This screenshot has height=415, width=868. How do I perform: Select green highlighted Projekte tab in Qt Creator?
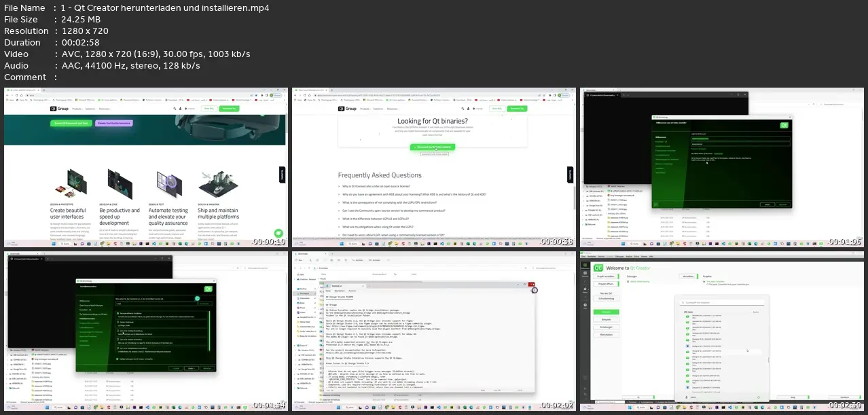coord(606,312)
